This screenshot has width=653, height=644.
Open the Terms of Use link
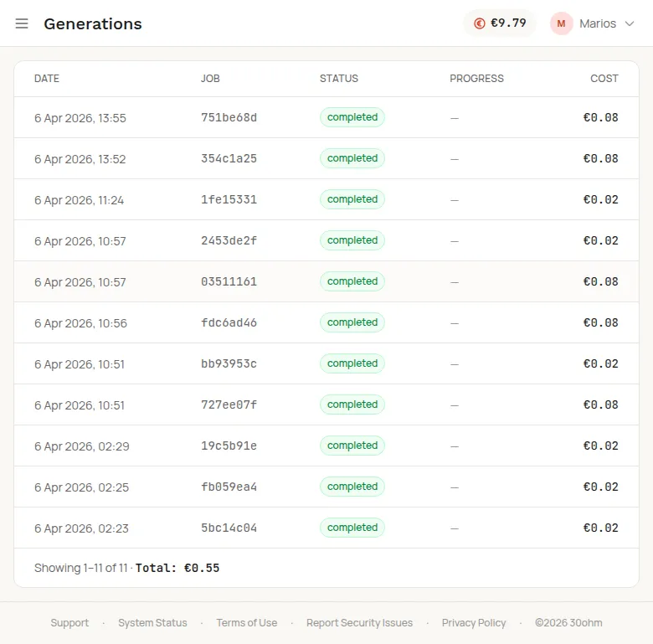(x=246, y=623)
